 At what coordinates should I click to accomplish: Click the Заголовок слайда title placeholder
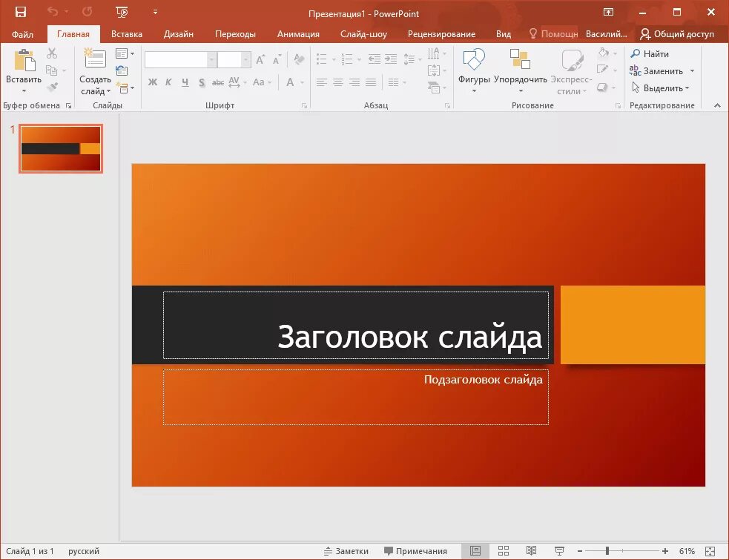(356, 325)
